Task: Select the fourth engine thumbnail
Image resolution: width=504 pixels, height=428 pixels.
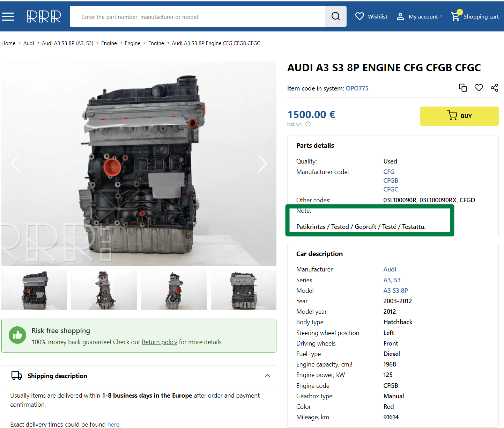Action: (x=244, y=290)
